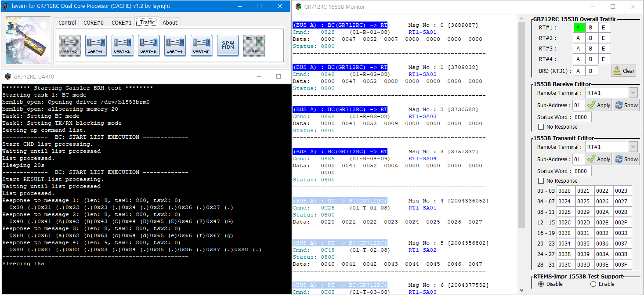Open the UART-0 traffic monitor icon
Viewport: 644px width, 296px height.
(x=69, y=45)
